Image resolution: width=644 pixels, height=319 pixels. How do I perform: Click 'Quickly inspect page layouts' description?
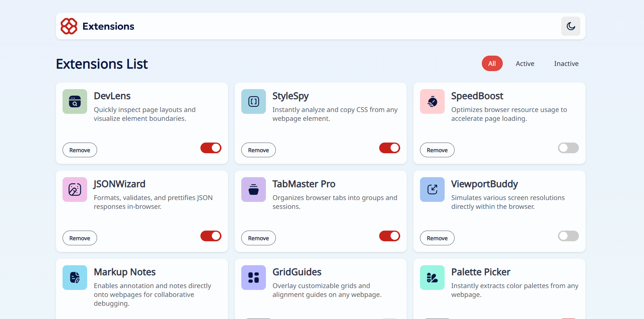point(145,114)
